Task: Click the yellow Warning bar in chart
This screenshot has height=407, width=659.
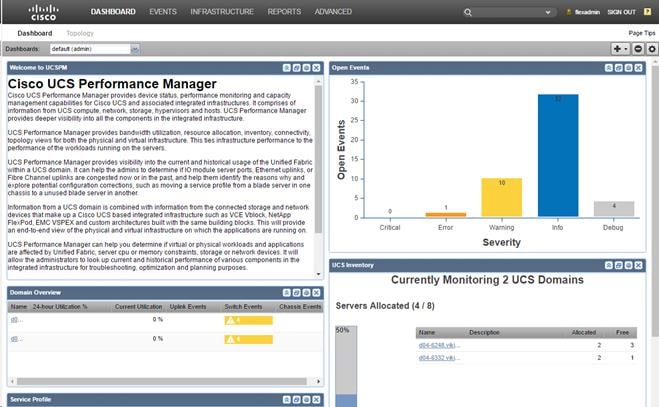Action: pos(502,197)
